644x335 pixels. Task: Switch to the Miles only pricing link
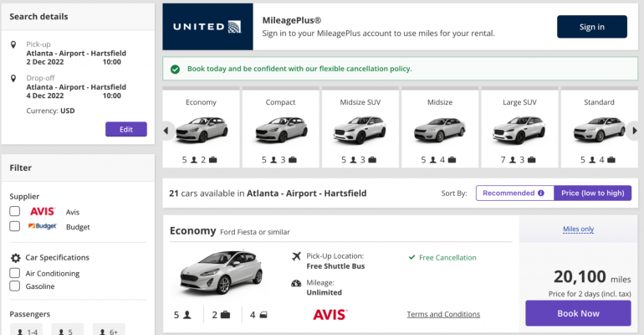(578, 229)
